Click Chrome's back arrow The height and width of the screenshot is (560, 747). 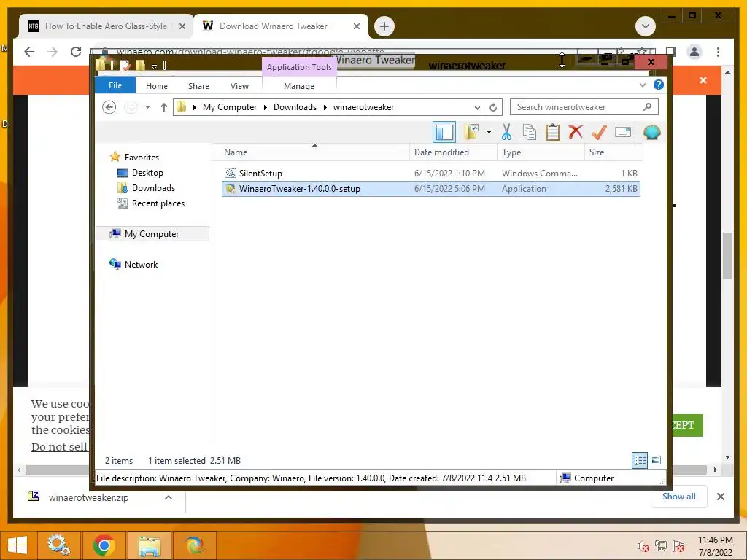pyautogui.click(x=29, y=52)
